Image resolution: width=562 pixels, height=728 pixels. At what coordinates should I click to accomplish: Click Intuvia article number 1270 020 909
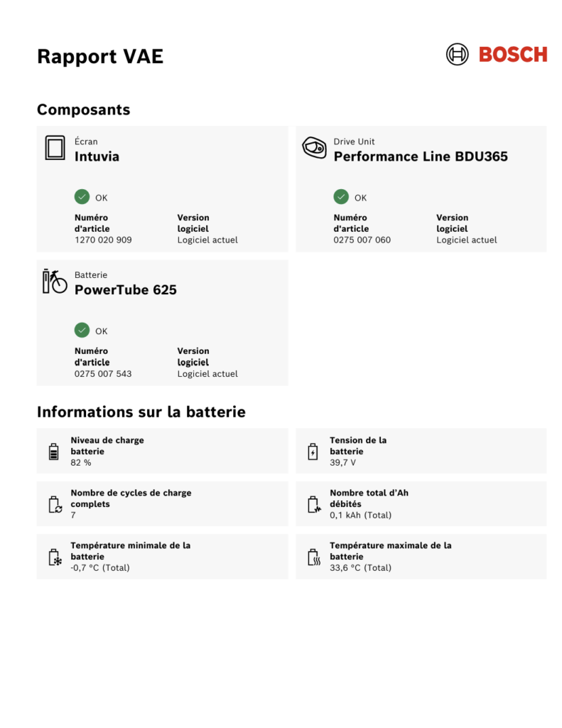(x=103, y=240)
